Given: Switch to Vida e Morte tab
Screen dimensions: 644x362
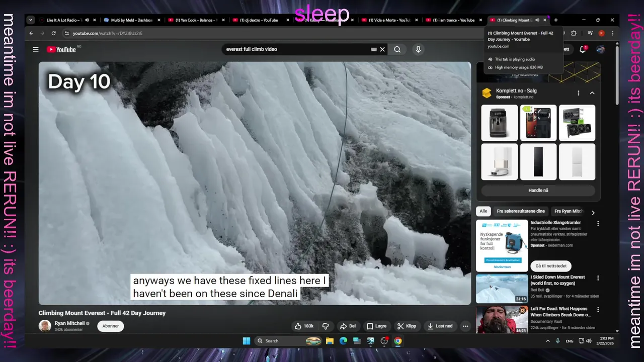Looking at the screenshot, I should point(389,20).
